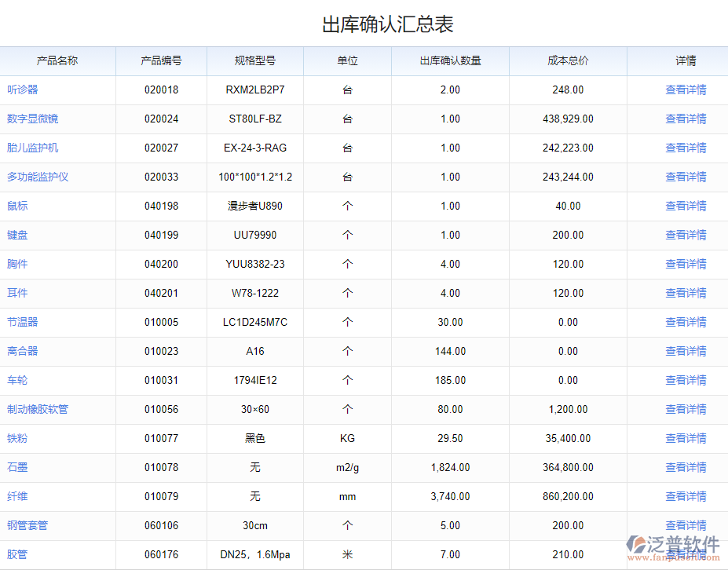The width and height of the screenshot is (728, 570).
Task: Click the 成本总价 column header
Action: [x=567, y=60]
